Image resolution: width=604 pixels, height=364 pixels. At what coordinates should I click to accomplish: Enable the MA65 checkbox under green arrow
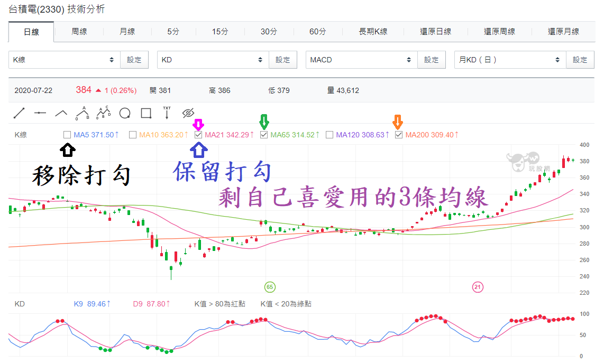[264, 135]
